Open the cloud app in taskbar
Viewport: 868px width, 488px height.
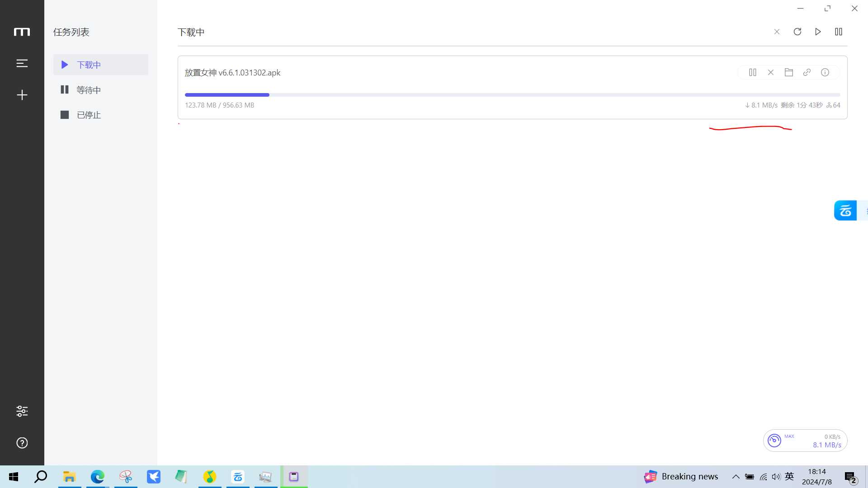point(238,477)
